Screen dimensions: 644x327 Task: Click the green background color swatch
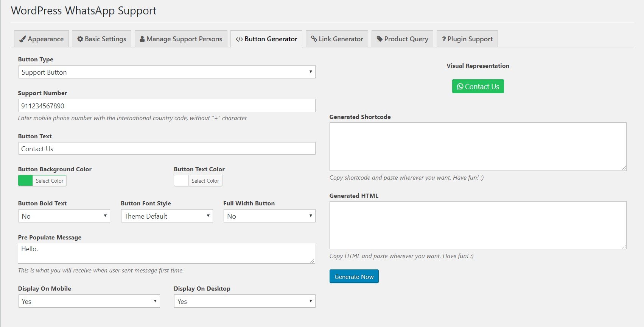[25, 181]
